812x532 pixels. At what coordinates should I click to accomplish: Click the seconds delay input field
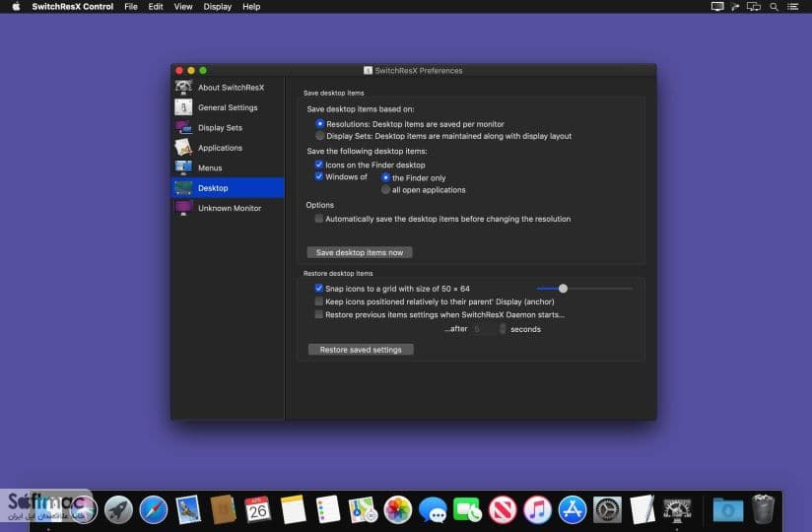(485, 329)
